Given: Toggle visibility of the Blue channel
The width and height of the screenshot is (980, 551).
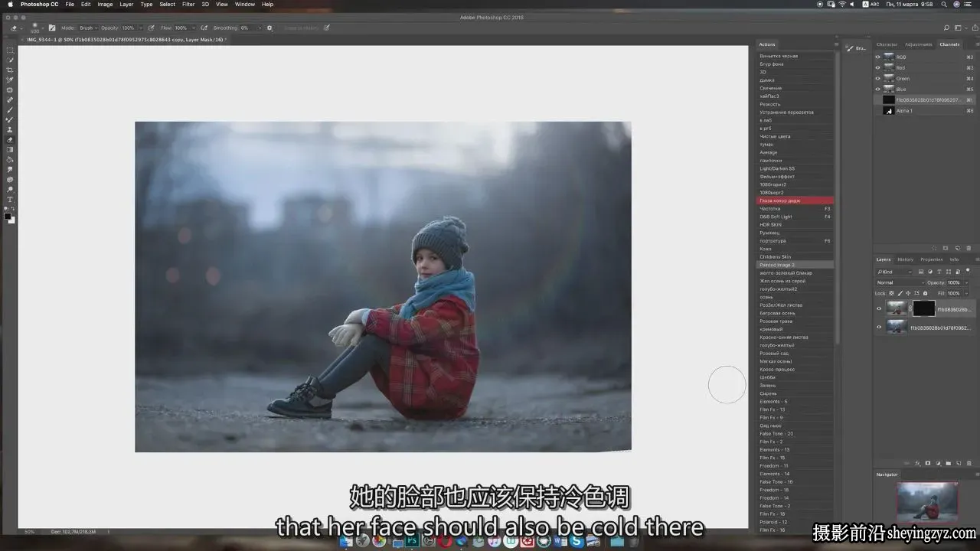Looking at the screenshot, I should 878,89.
